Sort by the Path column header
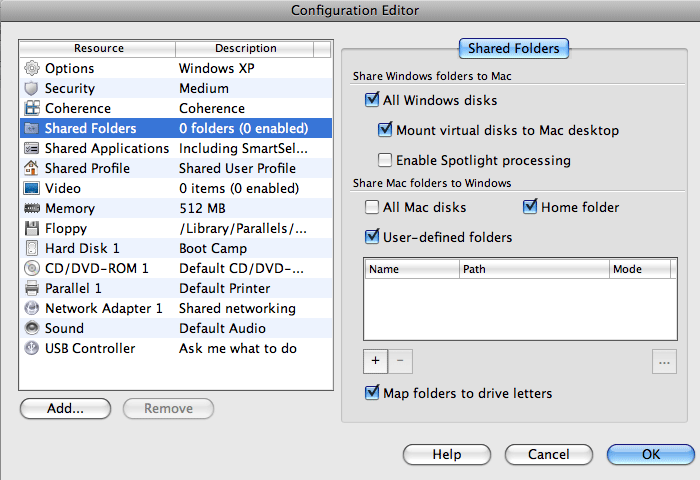This screenshot has width=700, height=480. [x=534, y=269]
